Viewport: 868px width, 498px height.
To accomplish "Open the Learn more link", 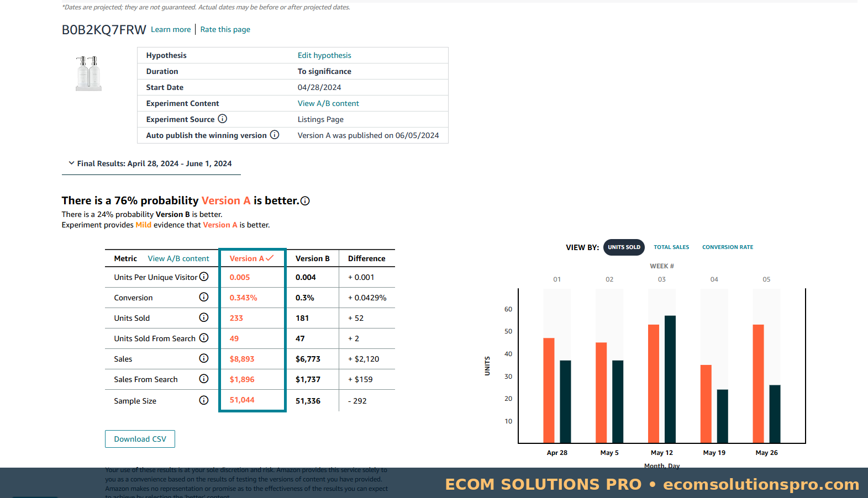I will [171, 30].
